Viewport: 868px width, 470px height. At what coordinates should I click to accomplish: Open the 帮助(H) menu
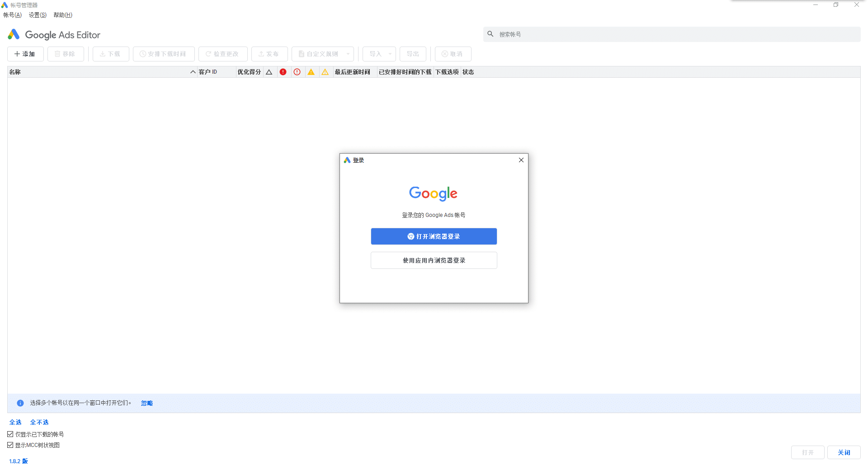63,15
